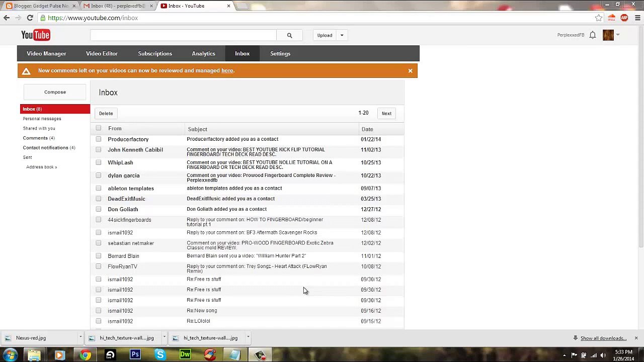The image size is (644, 362).
Task: Open the Nexus-red.jpg download options arrow
Action: coord(80,337)
